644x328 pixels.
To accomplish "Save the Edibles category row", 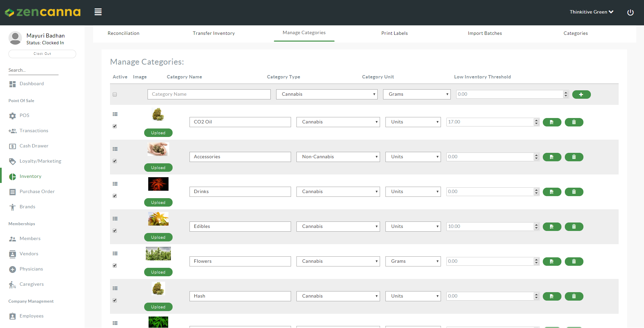I will (552, 227).
